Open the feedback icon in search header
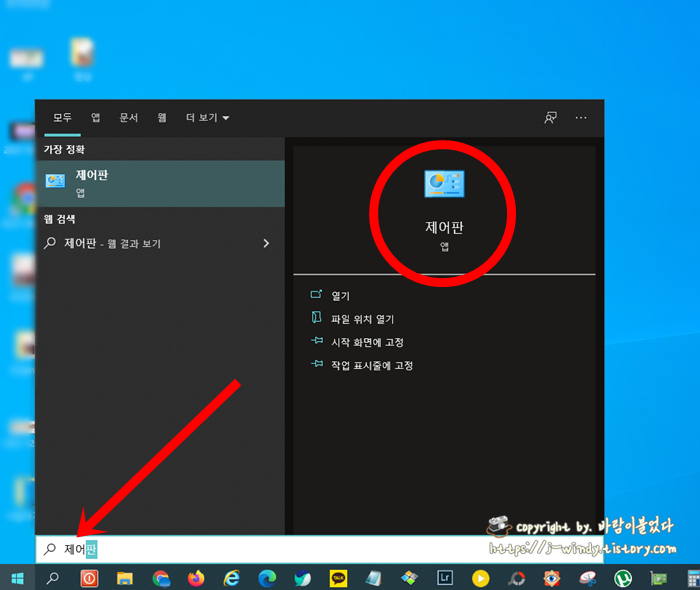700x590 pixels. pos(550,118)
